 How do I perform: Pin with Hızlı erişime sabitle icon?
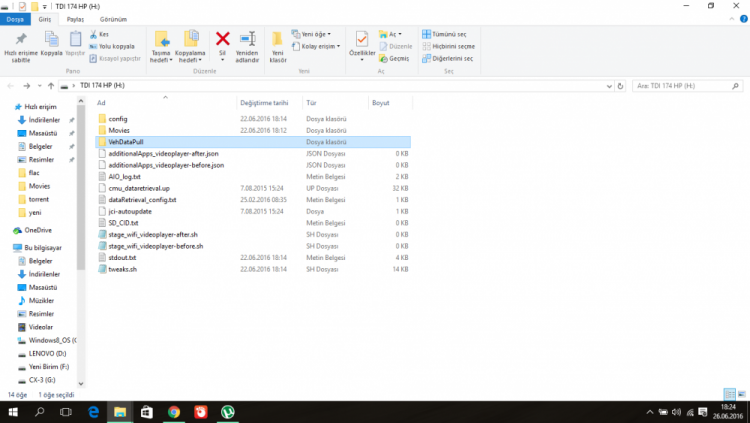coord(21,42)
